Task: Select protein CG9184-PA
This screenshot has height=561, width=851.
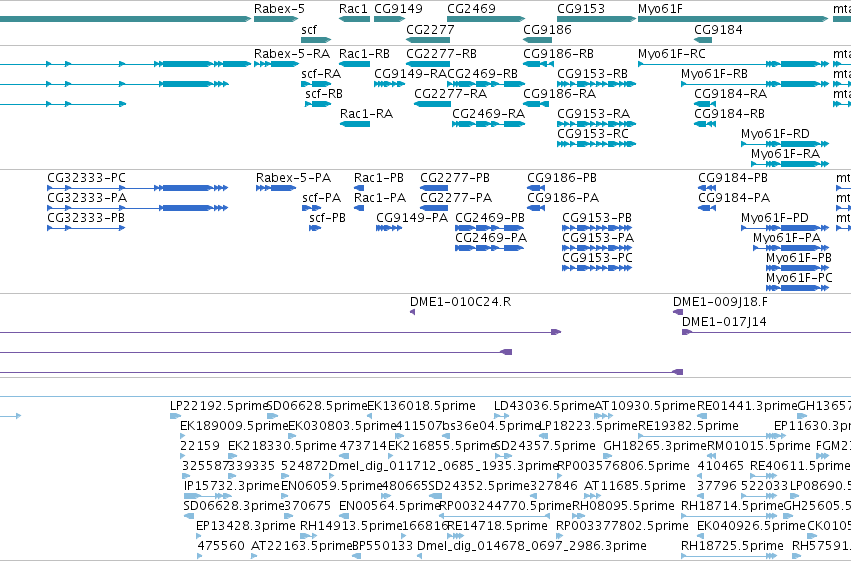Action: [x=734, y=198]
